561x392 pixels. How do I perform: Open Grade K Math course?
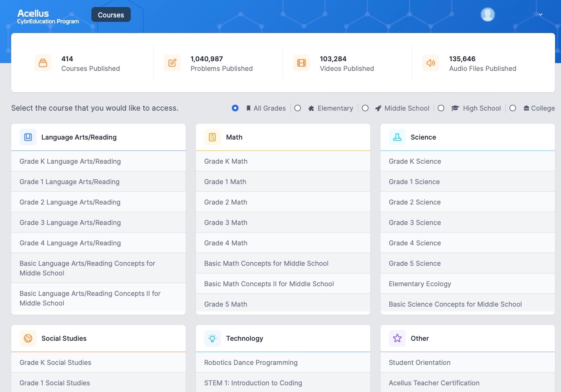(283, 161)
